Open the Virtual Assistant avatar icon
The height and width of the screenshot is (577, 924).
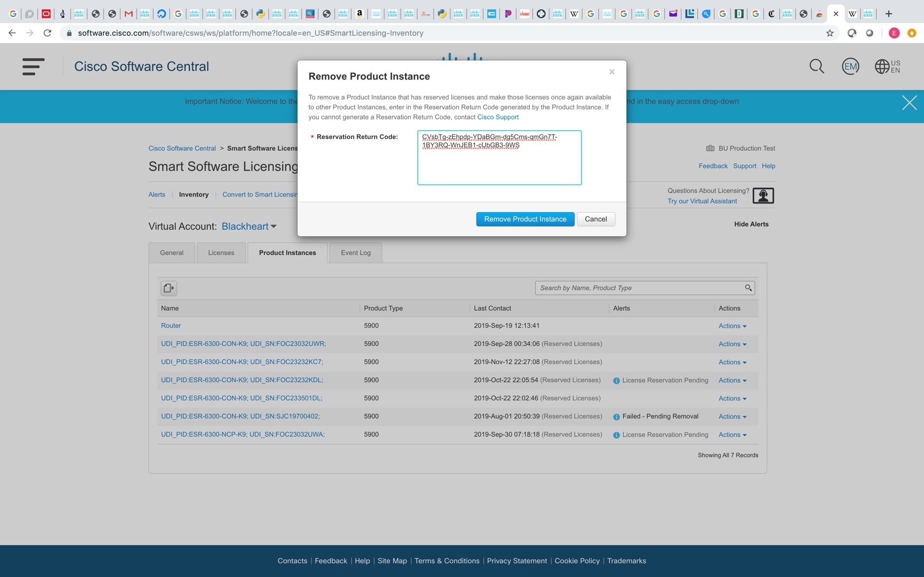(763, 195)
